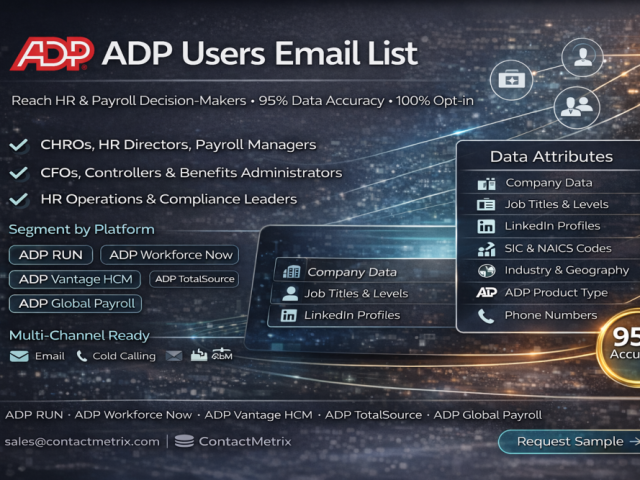Click the ADP Users Email List title
Viewport: 640px width, 480px height.
coord(260,53)
